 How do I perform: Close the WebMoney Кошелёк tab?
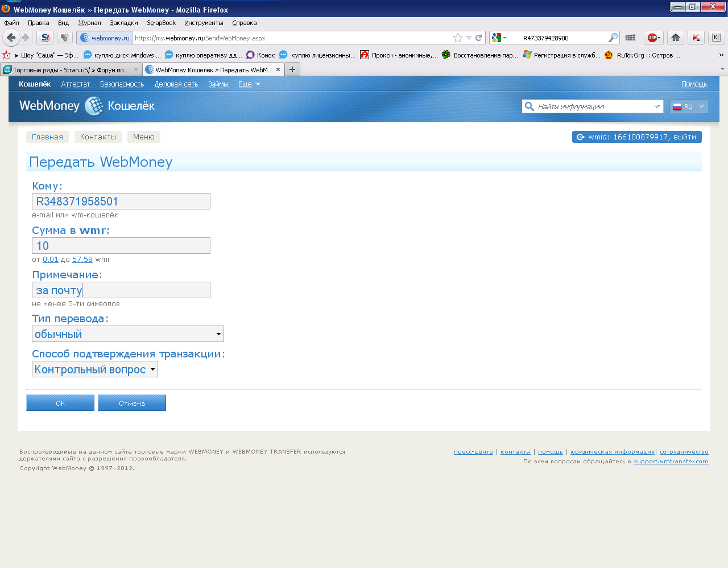point(278,69)
